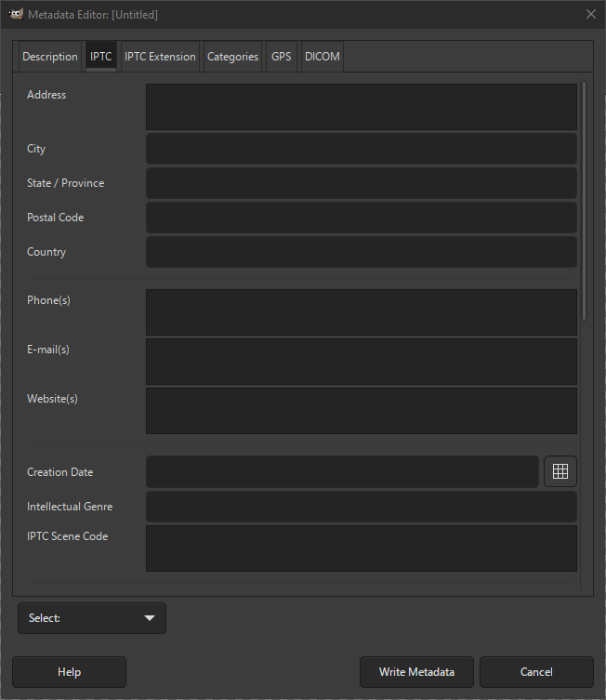Click the Intellectual Genre field
The width and height of the screenshot is (606, 700).
coord(361,507)
